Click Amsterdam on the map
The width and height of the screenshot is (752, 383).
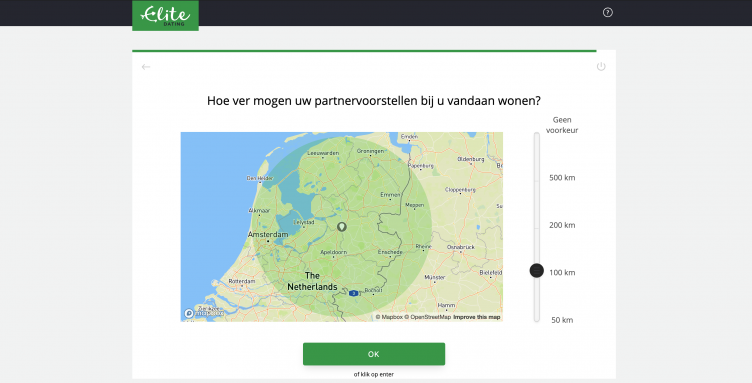(268, 234)
